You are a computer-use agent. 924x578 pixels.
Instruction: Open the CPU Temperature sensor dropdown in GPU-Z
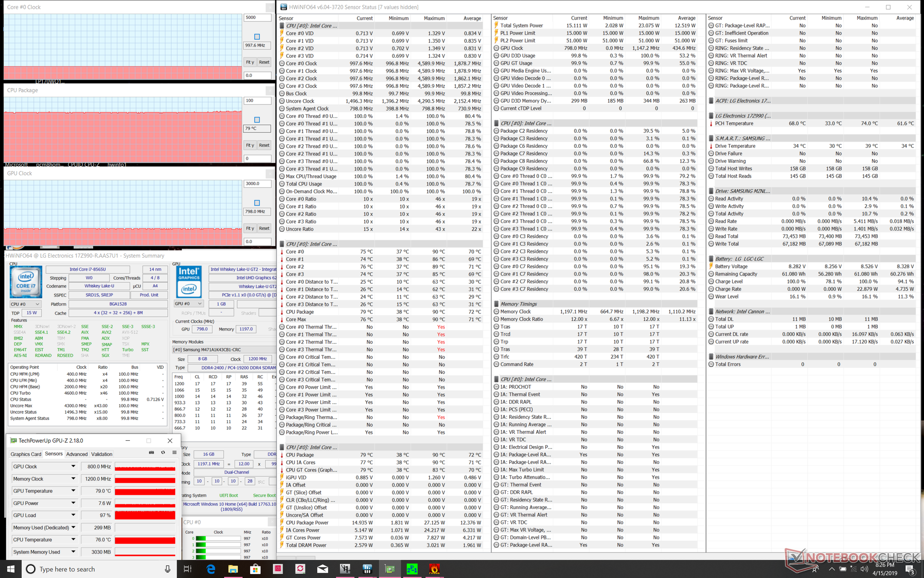click(73, 539)
